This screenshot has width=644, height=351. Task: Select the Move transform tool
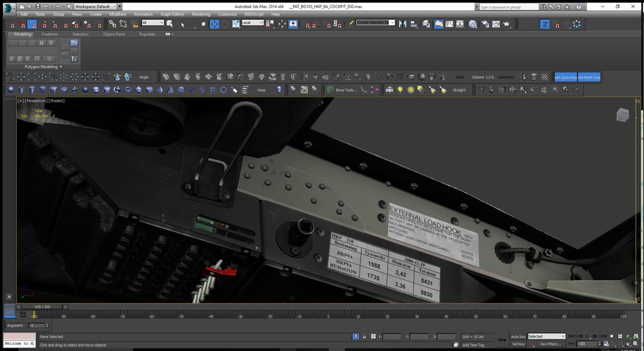click(214, 24)
